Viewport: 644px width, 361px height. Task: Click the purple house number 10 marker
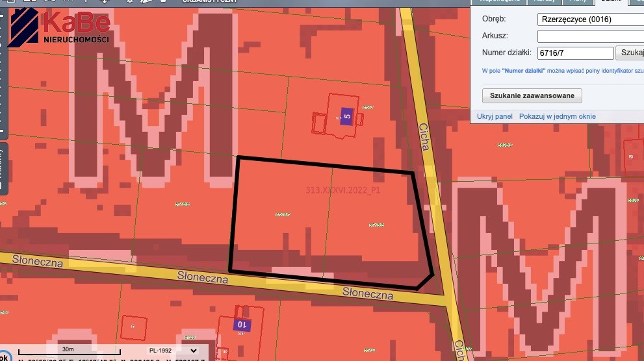coord(242,324)
